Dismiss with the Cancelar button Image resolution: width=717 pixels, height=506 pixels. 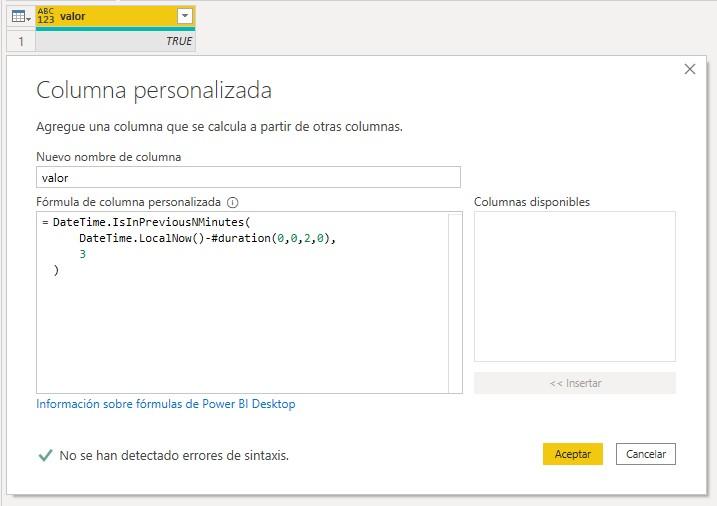(646, 454)
